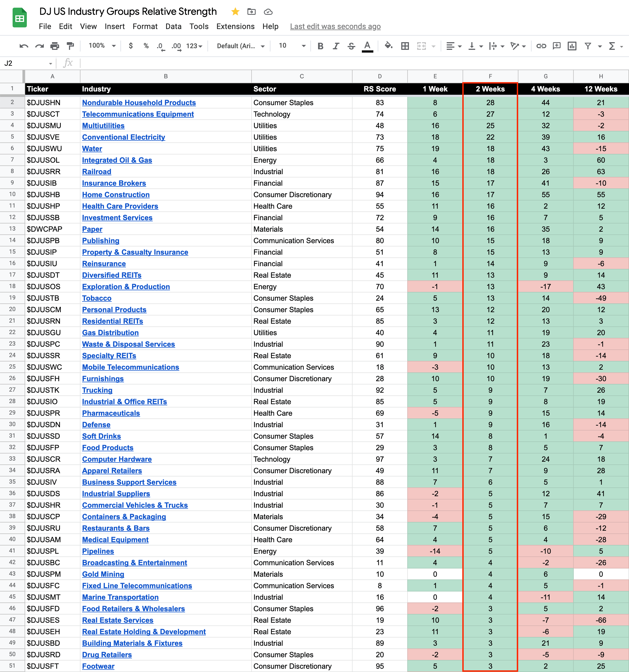Open the Fill color picker
The image size is (629, 672).
click(x=388, y=46)
